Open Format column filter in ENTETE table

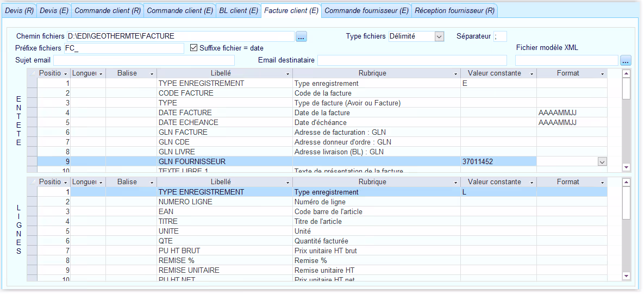[603, 74]
